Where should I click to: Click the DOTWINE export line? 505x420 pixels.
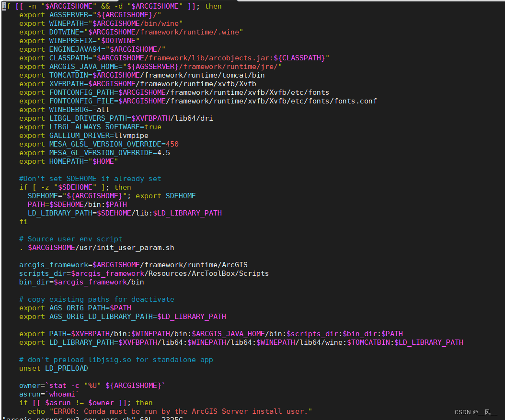[x=131, y=32]
